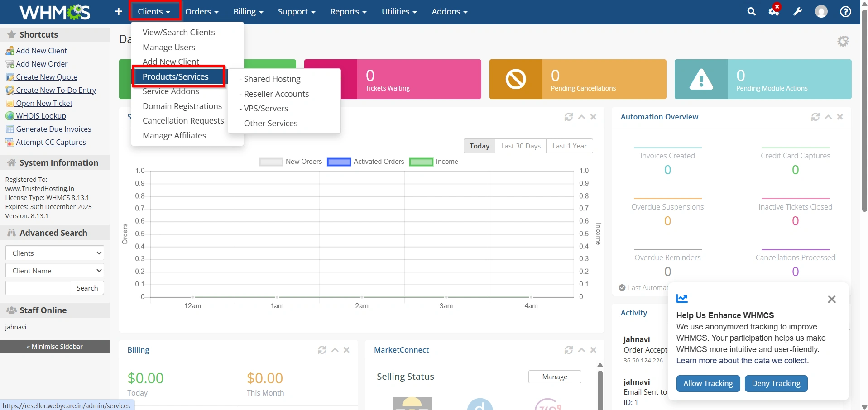This screenshot has width=868, height=410.
Task: Click the Tickets Waiting card
Action: [x=393, y=79]
